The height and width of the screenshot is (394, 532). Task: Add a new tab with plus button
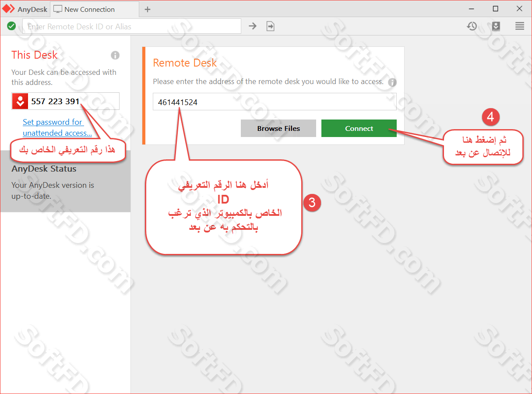148,9
